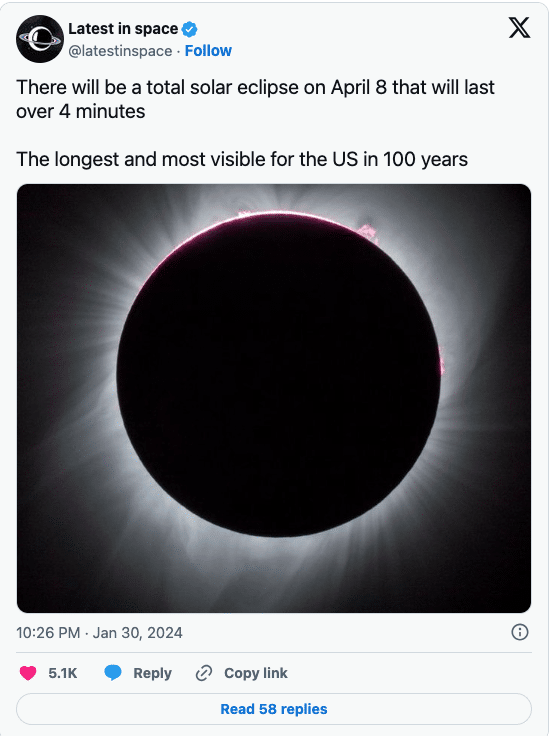This screenshot has height=736, width=549.
Task: Open the X logo link
Action: (519, 28)
